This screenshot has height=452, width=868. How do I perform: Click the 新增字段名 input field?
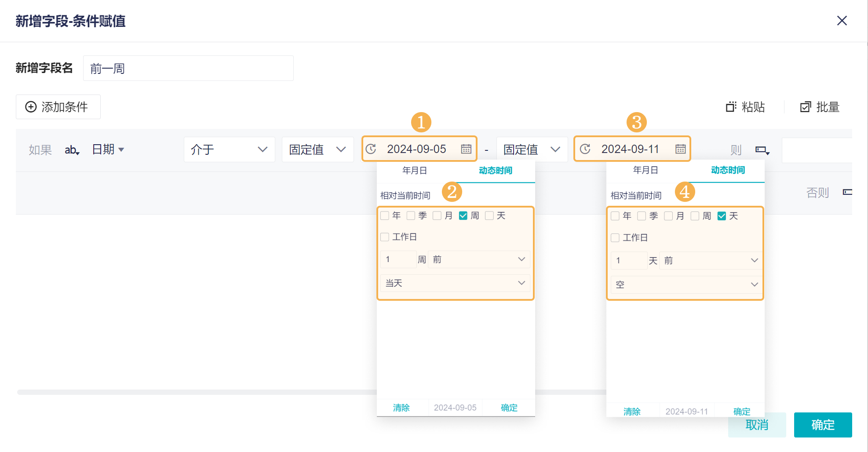click(188, 68)
